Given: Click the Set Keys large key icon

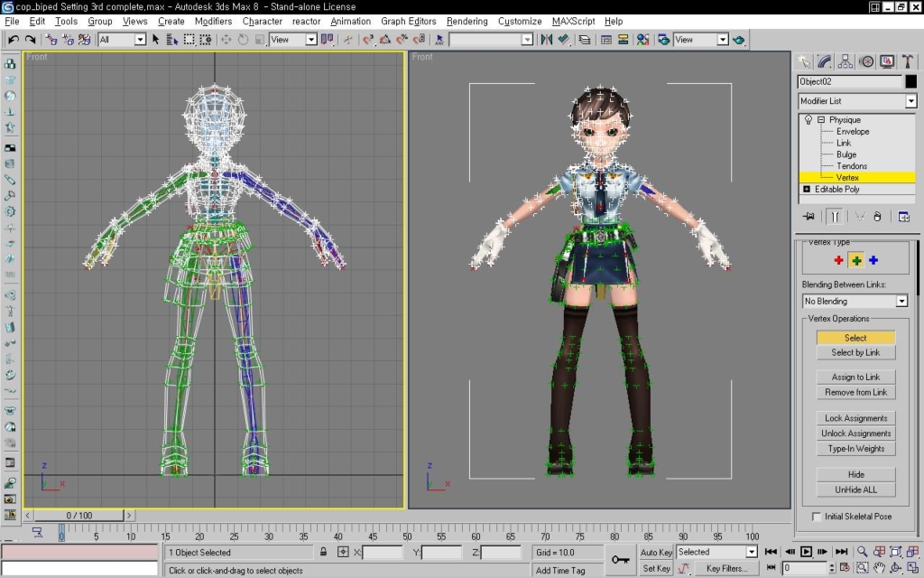Looking at the screenshot, I should click(x=621, y=560).
